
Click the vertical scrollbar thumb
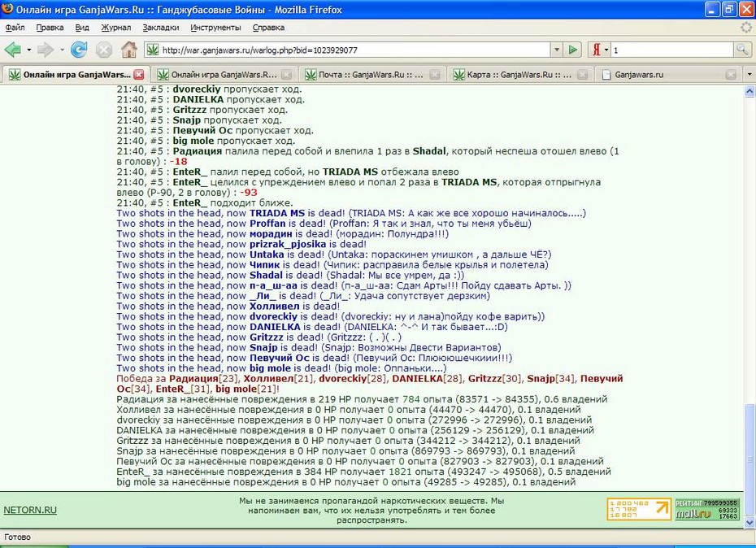749,459
